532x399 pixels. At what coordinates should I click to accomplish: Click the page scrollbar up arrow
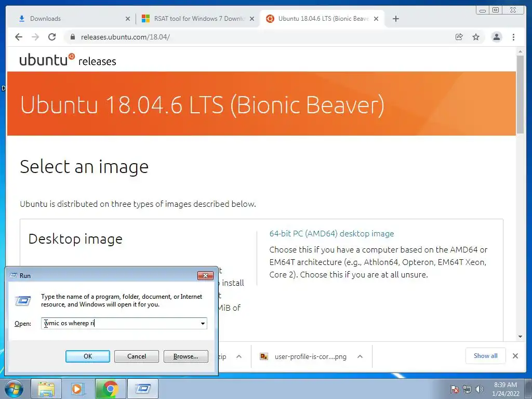520,51
